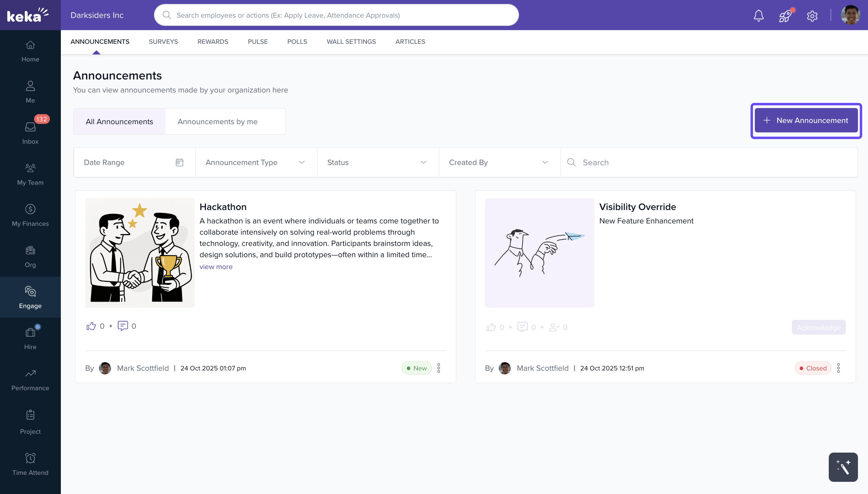The width and height of the screenshot is (868, 494).
Task: Open comments on Hackathon announcement
Action: [x=122, y=326]
